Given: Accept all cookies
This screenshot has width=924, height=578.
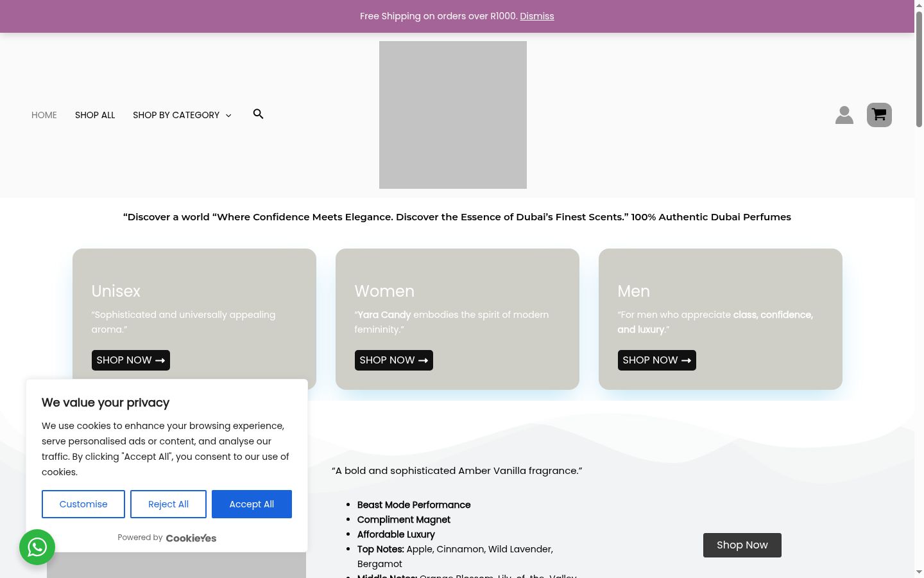Looking at the screenshot, I should (x=252, y=504).
